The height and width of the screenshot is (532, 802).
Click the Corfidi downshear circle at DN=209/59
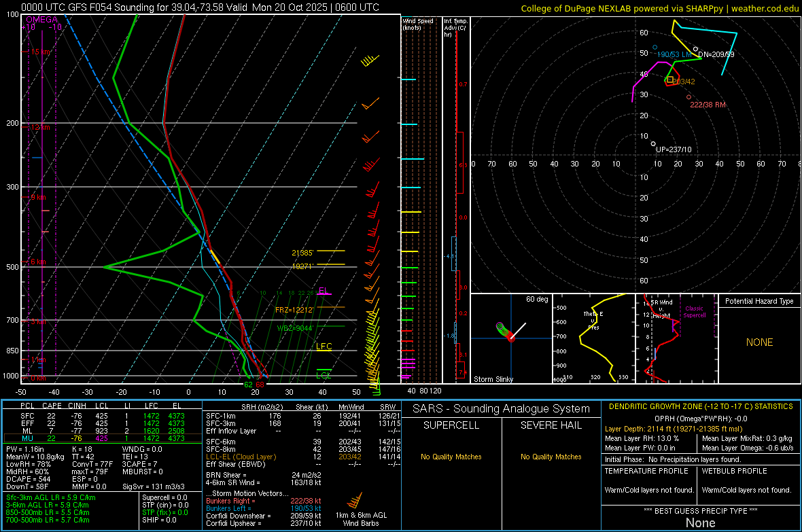[695, 50]
